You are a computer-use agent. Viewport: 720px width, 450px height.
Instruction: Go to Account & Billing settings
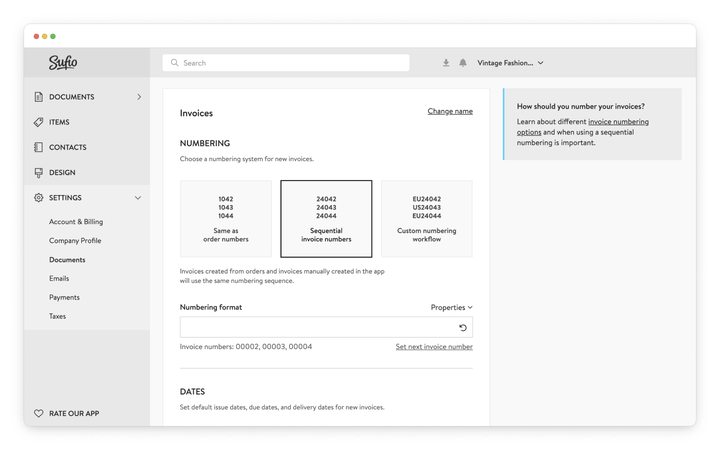[76, 222]
